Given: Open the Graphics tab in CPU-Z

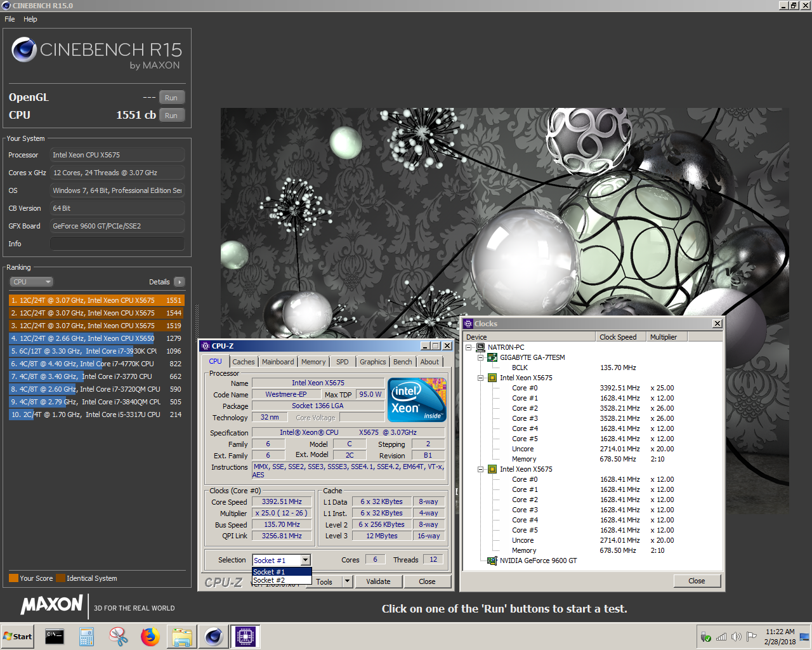Looking at the screenshot, I should [x=373, y=362].
